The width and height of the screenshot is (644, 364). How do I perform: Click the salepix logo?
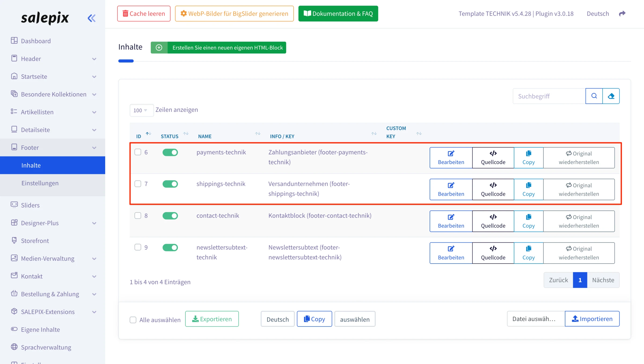click(45, 18)
